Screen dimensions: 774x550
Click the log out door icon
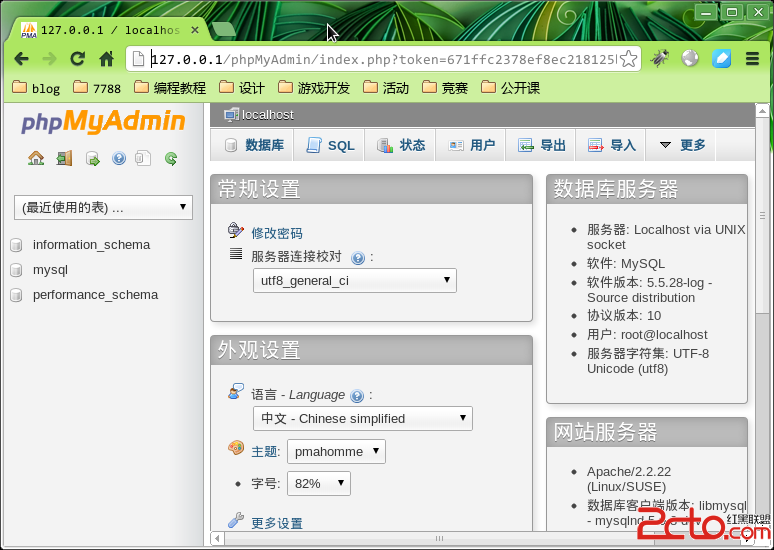(x=64, y=158)
